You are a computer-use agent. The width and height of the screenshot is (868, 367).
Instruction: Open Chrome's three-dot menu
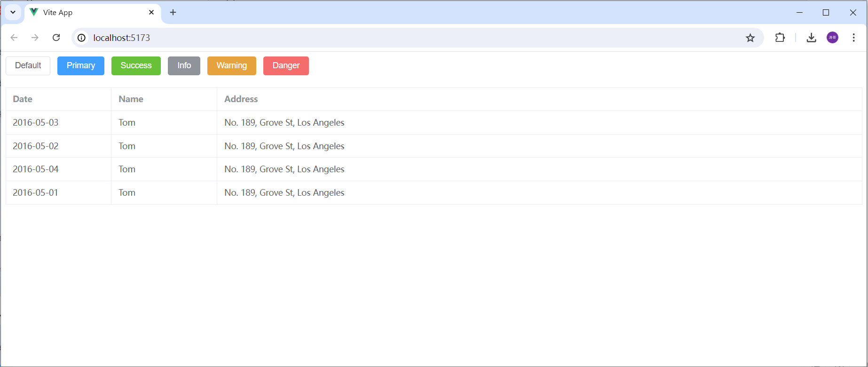[853, 38]
